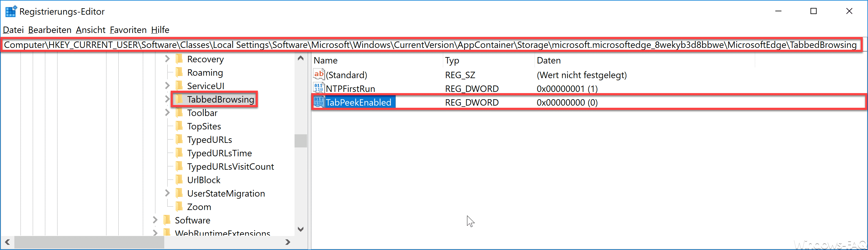Open the Bearbeiten menu
Viewport: 868px width, 250px height.
50,30
